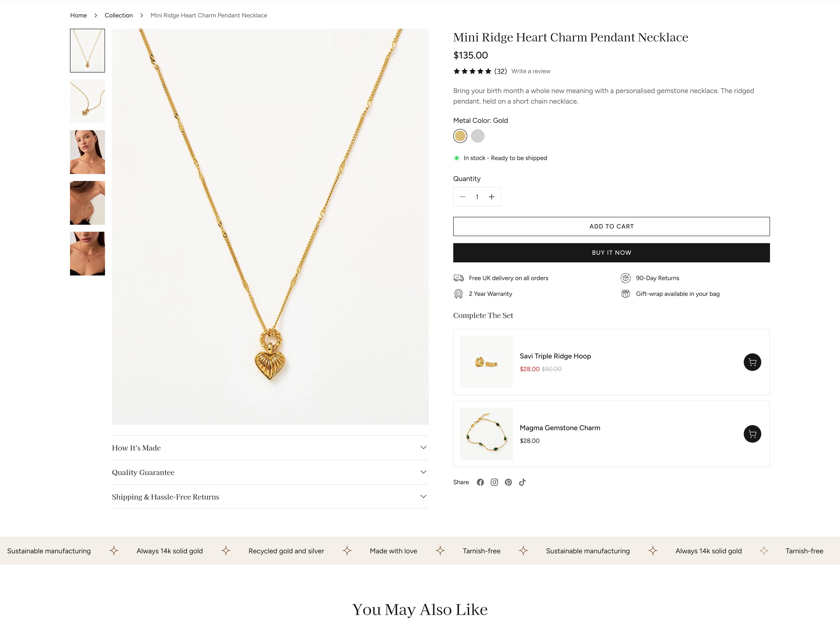Share product on Facebook

coord(480,482)
